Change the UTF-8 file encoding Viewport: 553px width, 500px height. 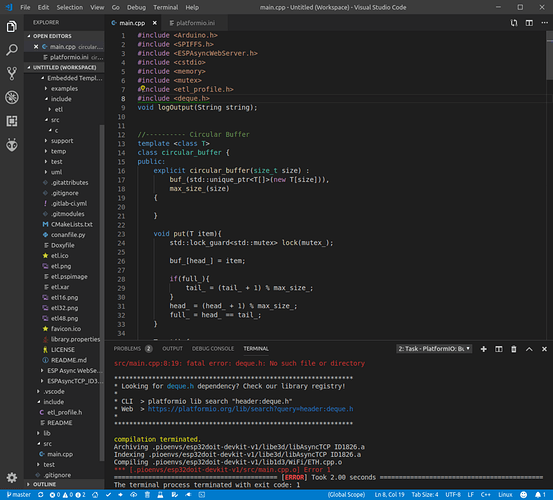click(x=453, y=495)
